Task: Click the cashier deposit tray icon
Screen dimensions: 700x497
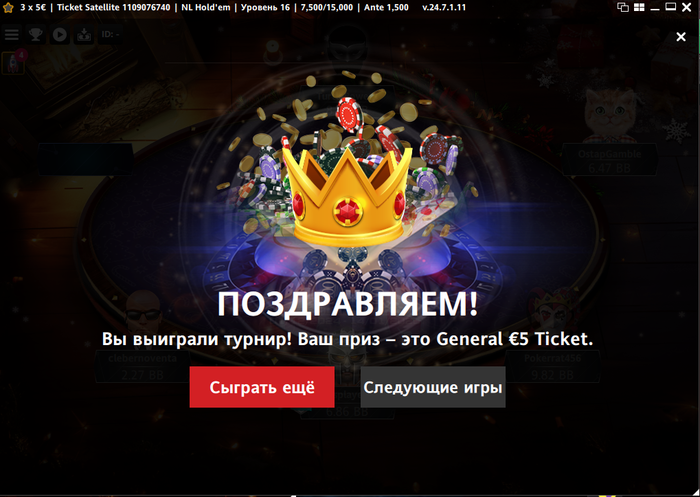Action: click(x=83, y=34)
